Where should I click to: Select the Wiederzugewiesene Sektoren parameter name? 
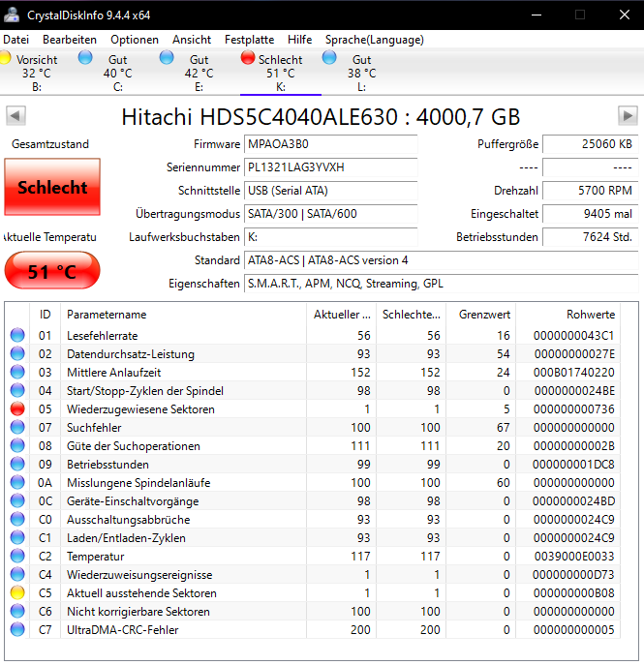coord(140,409)
